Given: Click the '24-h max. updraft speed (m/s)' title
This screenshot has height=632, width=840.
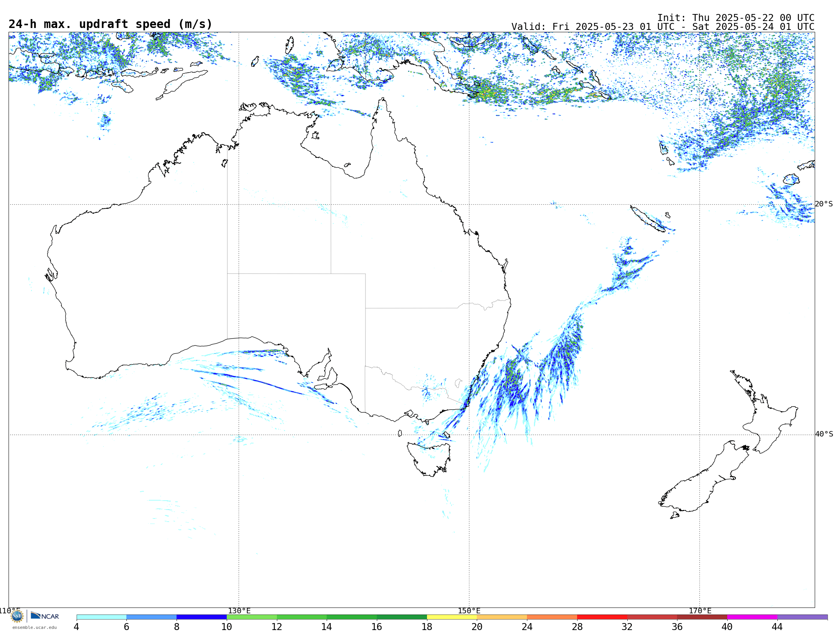Looking at the screenshot, I should point(110,24).
